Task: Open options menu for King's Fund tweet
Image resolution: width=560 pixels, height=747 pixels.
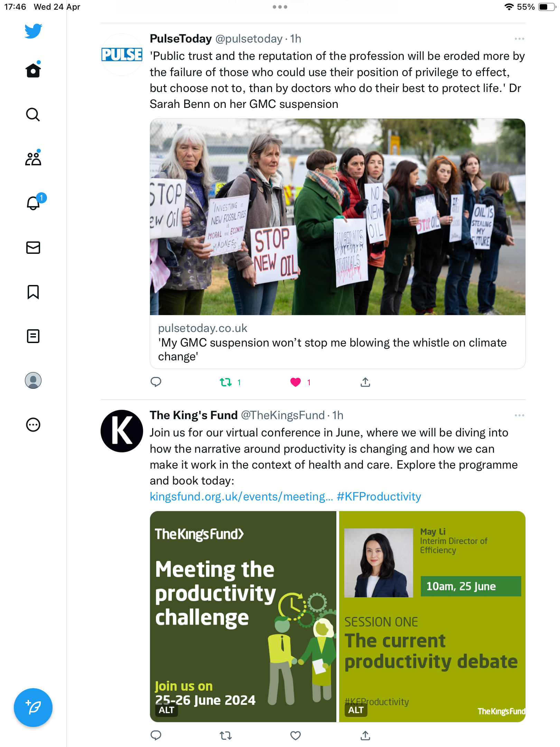Action: [520, 415]
